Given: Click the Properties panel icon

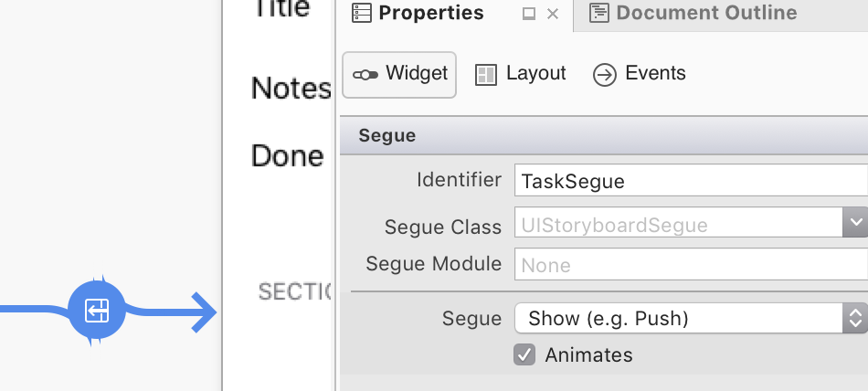Looking at the screenshot, I should 362,13.
